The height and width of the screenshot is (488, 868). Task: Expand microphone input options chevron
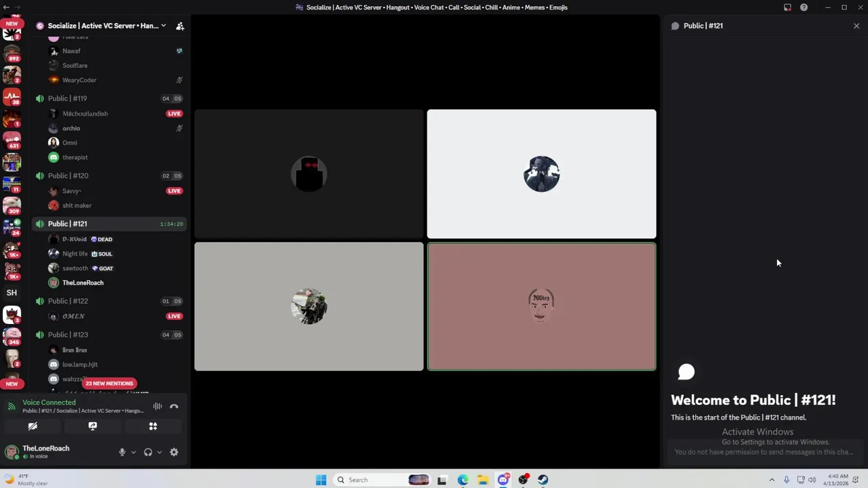click(x=133, y=452)
